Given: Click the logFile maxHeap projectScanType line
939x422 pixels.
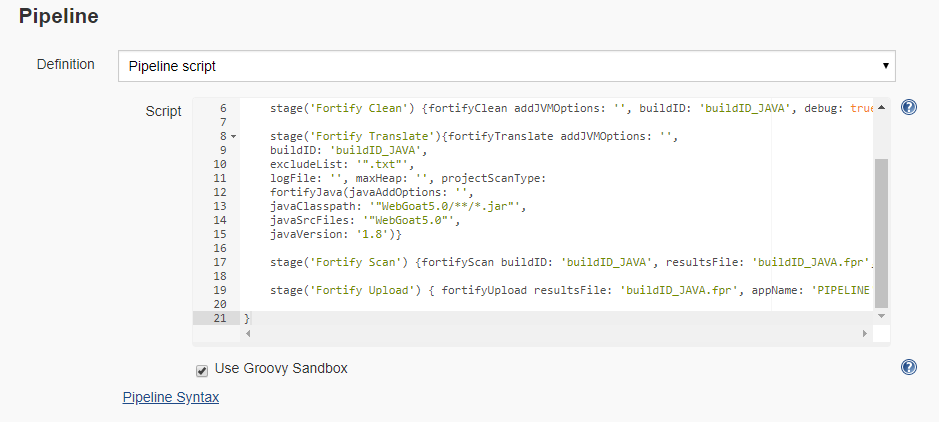Looking at the screenshot, I should coord(408,178).
